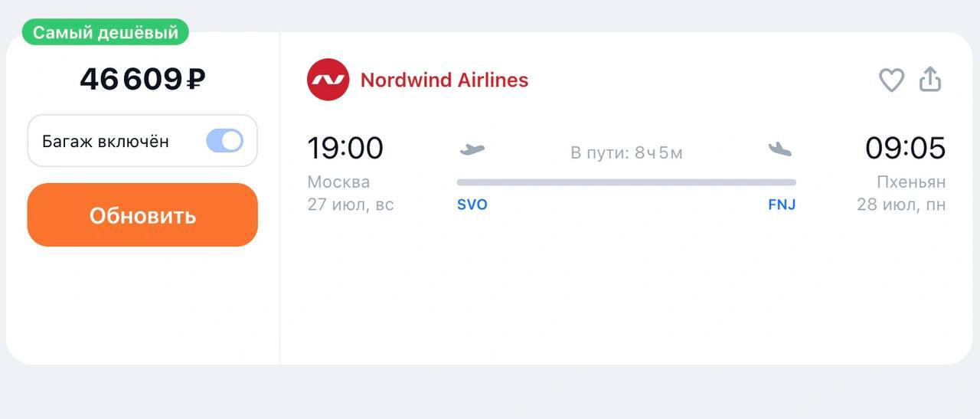Click the landing airplane icon
Screen dimensions: 980x419
[780, 149]
